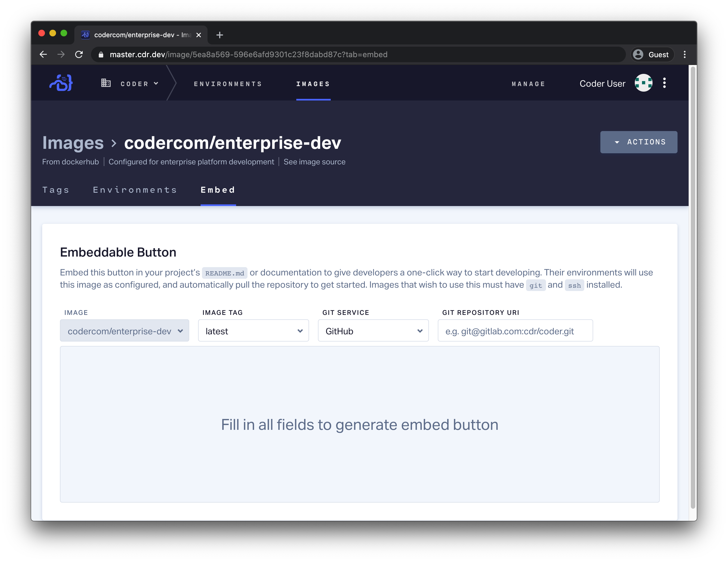Click the organization building icon

click(106, 83)
